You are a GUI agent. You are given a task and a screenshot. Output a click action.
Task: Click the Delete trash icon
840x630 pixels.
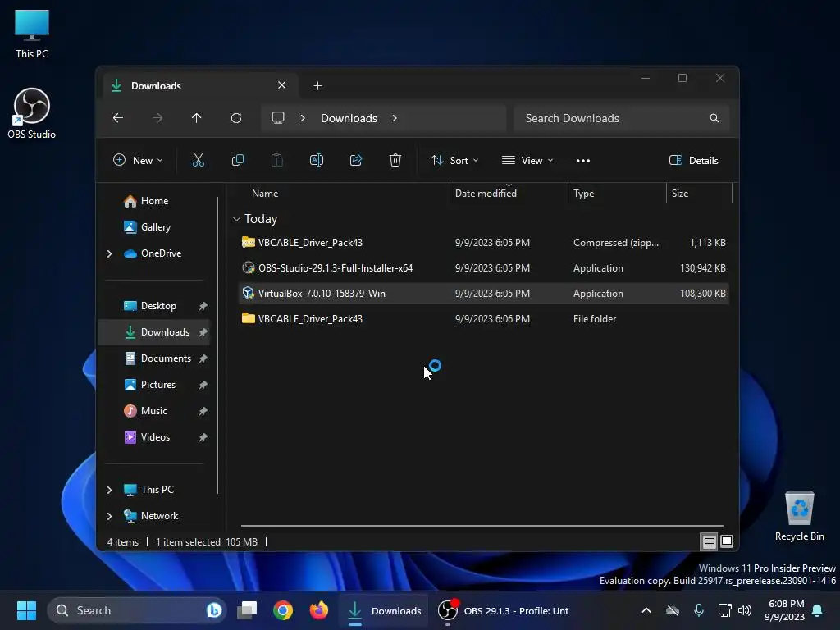tap(395, 160)
